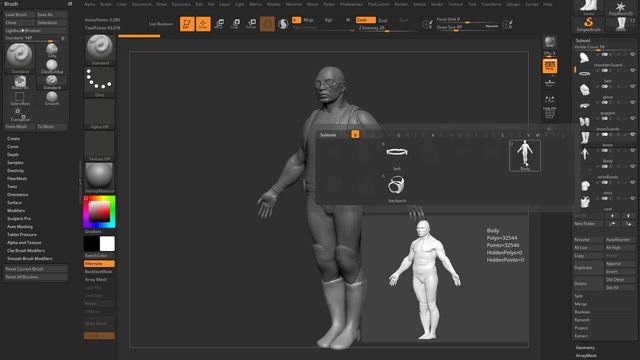Open the Preferences menu

coord(351,4)
